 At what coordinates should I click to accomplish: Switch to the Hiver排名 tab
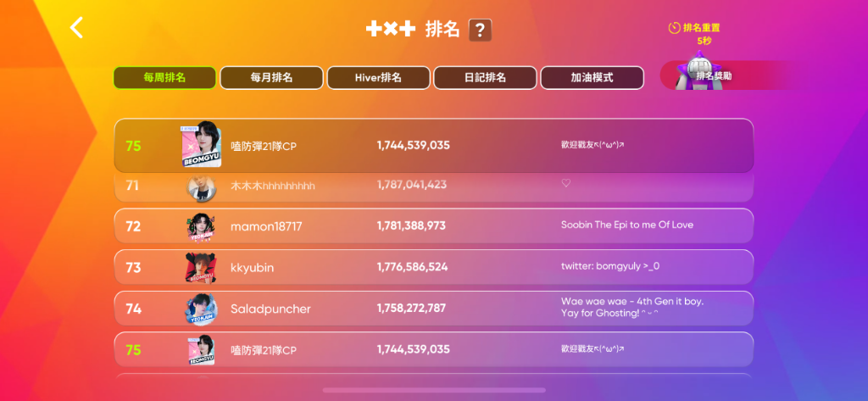click(378, 77)
